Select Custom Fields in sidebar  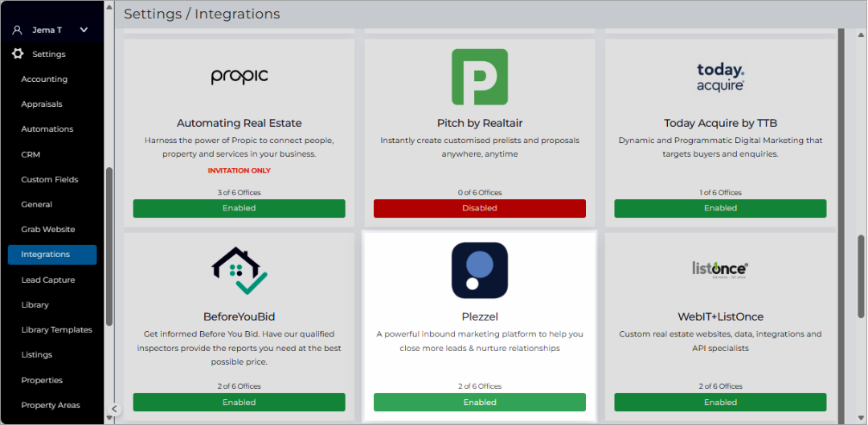(50, 179)
